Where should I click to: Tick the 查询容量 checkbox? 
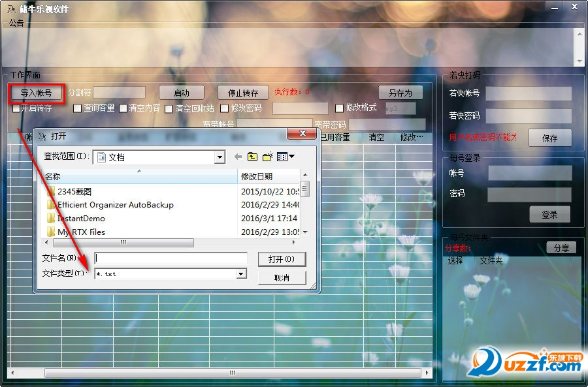(78, 108)
